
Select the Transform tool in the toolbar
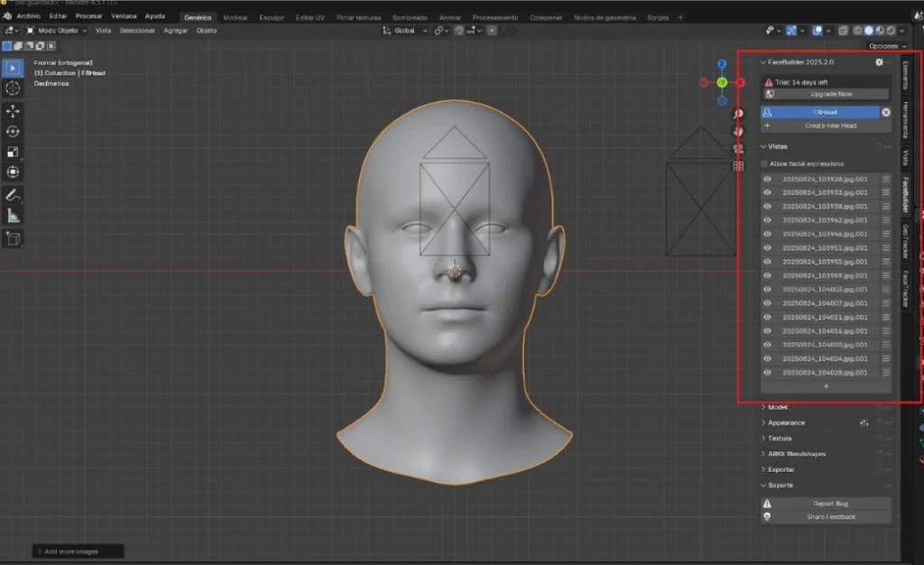click(13, 171)
